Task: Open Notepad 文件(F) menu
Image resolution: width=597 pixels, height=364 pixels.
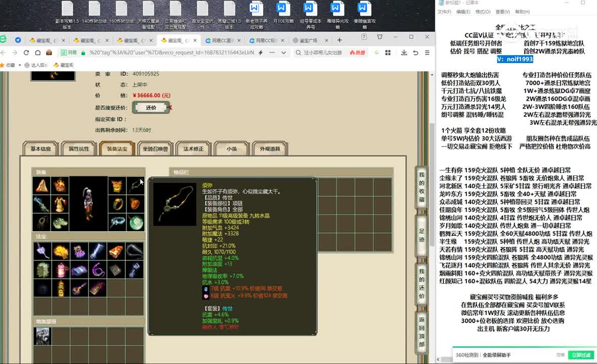Action: (444, 12)
